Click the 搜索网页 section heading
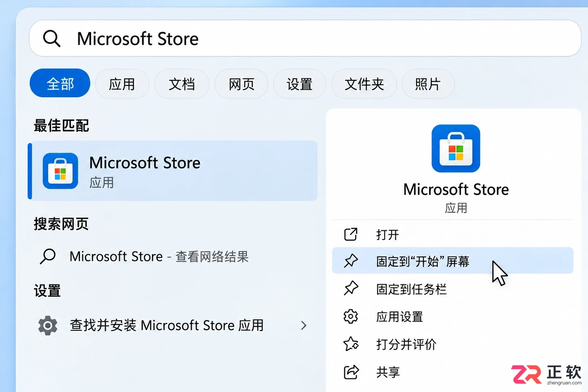 [x=61, y=224]
